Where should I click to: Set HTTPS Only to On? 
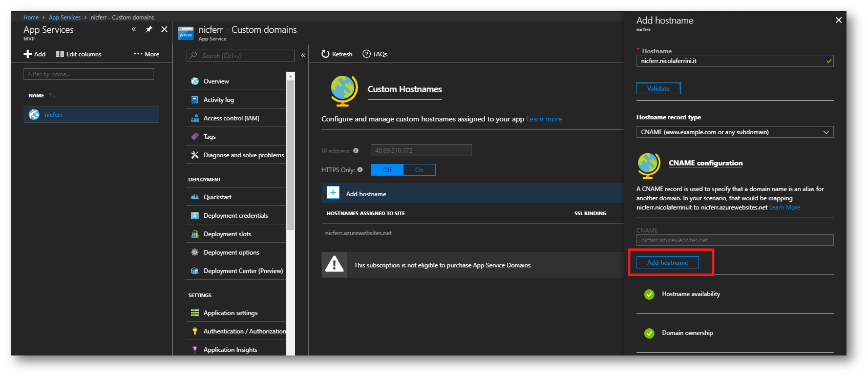[x=419, y=170]
